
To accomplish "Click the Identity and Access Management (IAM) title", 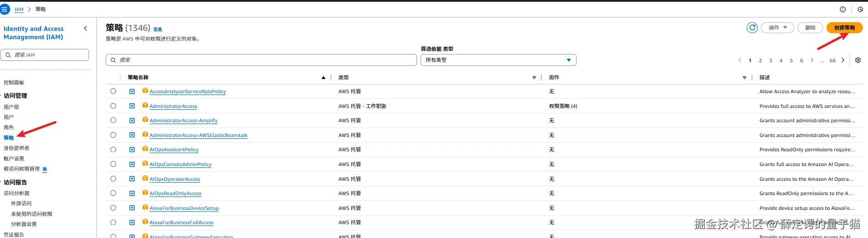I will tap(33, 33).
